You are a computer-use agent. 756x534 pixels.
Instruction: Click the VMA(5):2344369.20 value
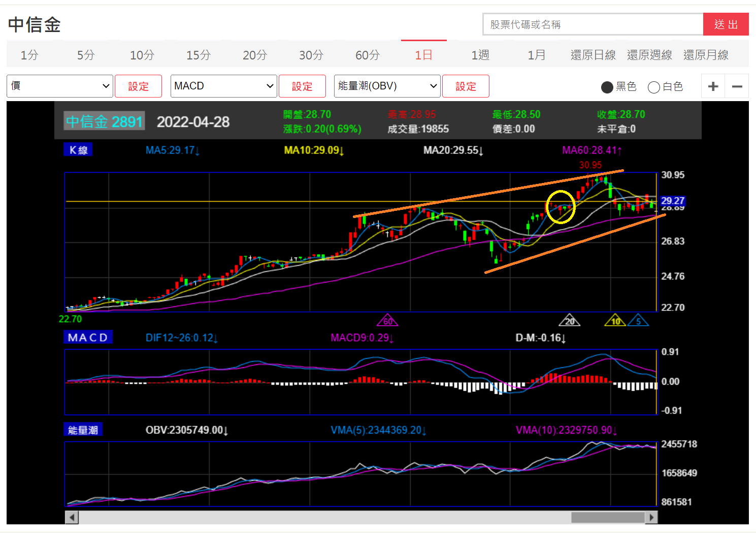378,430
